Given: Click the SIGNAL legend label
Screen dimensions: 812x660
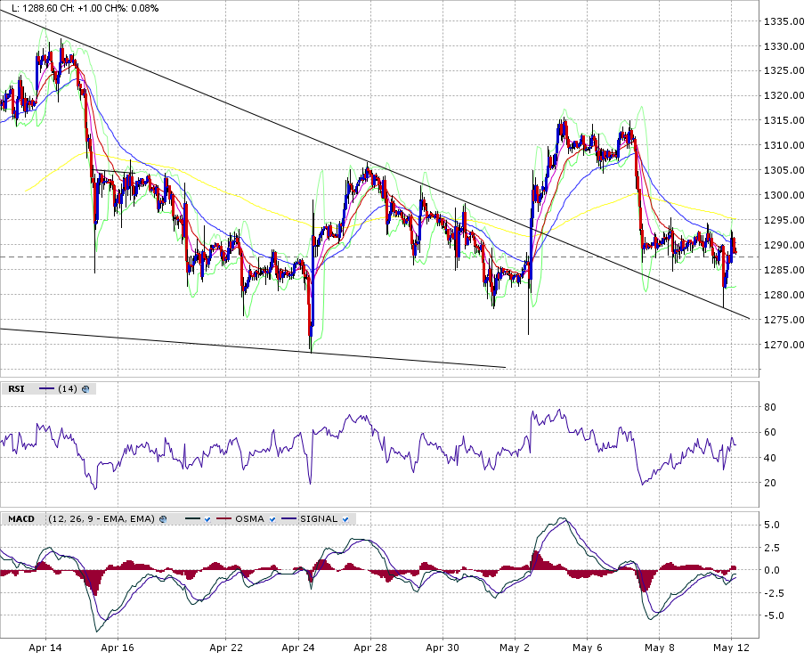Looking at the screenshot, I should tap(319, 519).
